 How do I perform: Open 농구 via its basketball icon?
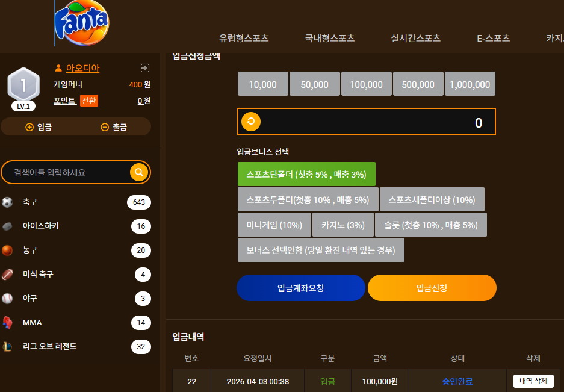point(7,250)
